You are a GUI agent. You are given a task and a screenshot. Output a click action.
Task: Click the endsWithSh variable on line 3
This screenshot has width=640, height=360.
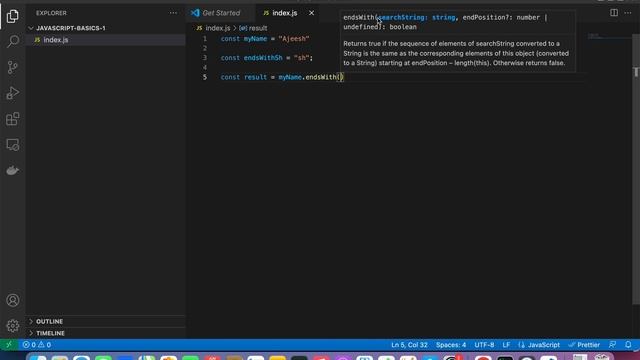pyautogui.click(x=263, y=58)
